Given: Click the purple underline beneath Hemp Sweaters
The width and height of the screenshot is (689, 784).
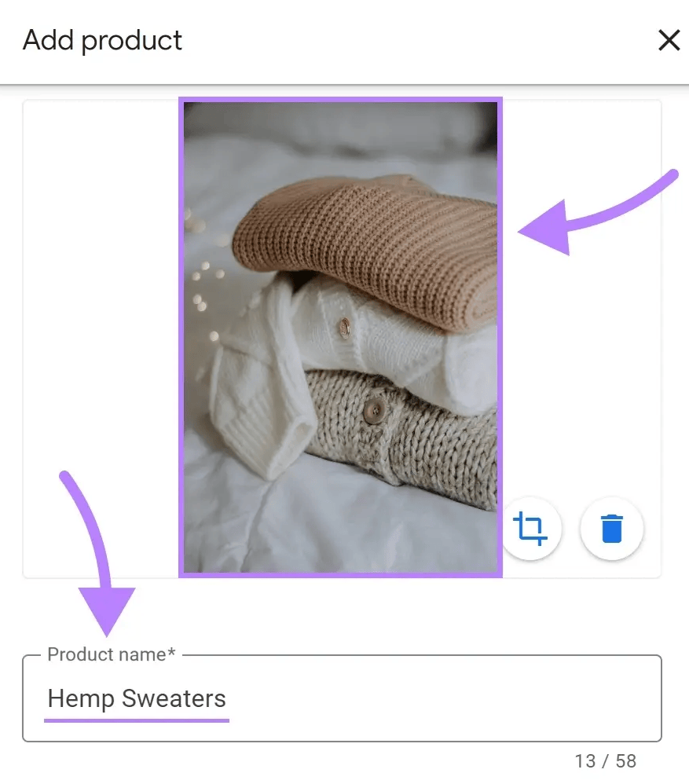Looking at the screenshot, I should pyautogui.click(x=137, y=720).
